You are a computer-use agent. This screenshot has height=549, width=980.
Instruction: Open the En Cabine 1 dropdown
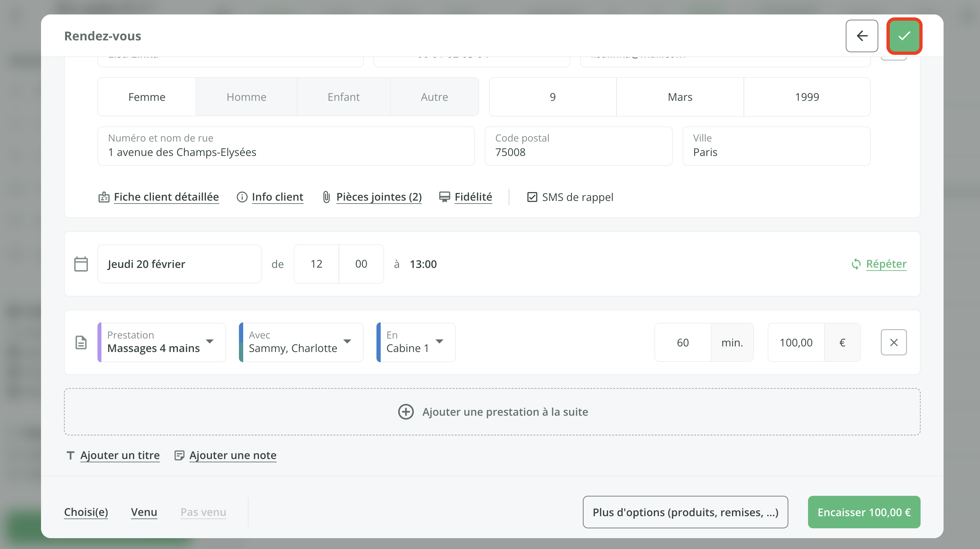pos(415,342)
